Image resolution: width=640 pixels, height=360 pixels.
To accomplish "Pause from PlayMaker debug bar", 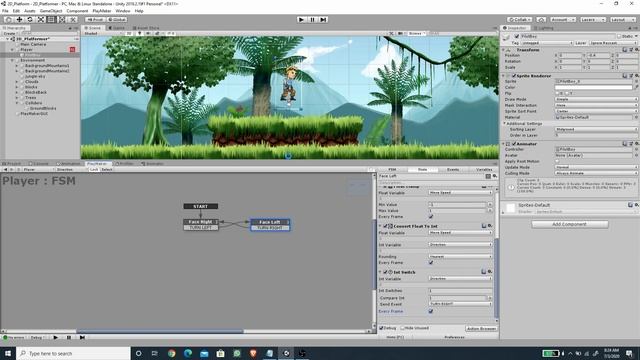I will (x=69, y=338).
